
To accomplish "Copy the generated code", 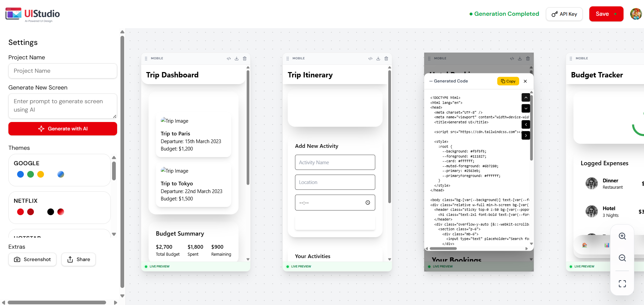I will (x=508, y=81).
